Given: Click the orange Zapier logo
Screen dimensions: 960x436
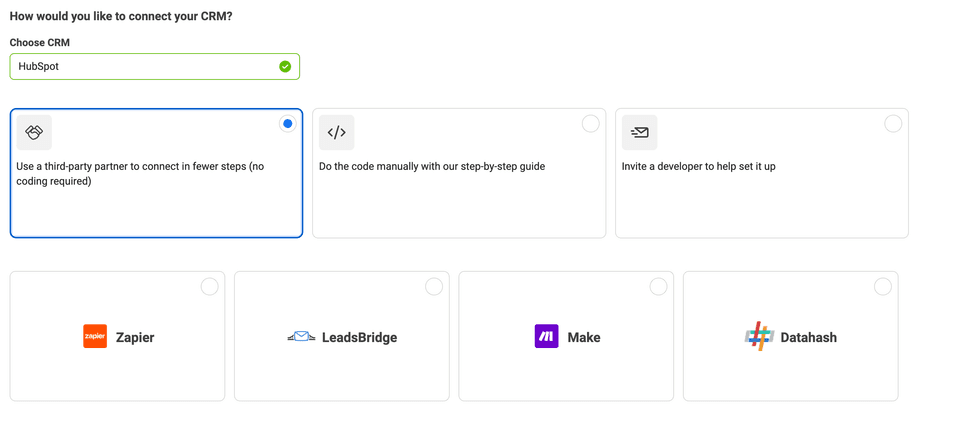Looking at the screenshot, I should 95,336.
